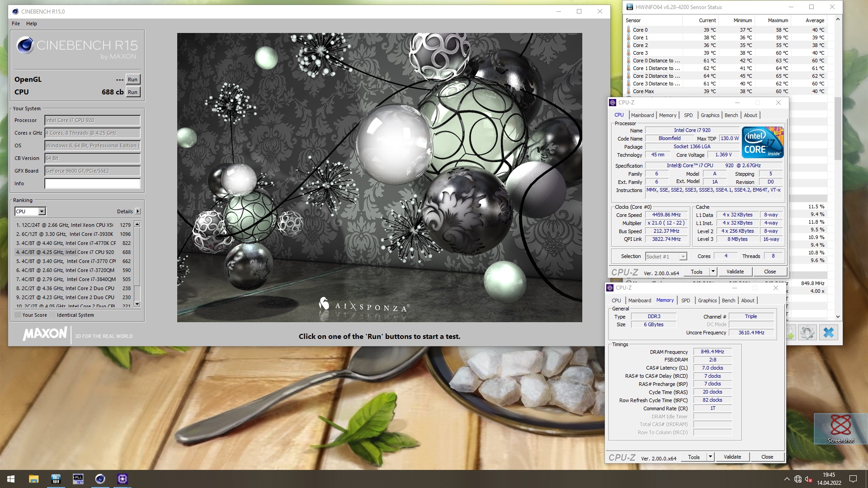
Task: Open Bench tab in lower CPU-Z
Action: point(728,300)
